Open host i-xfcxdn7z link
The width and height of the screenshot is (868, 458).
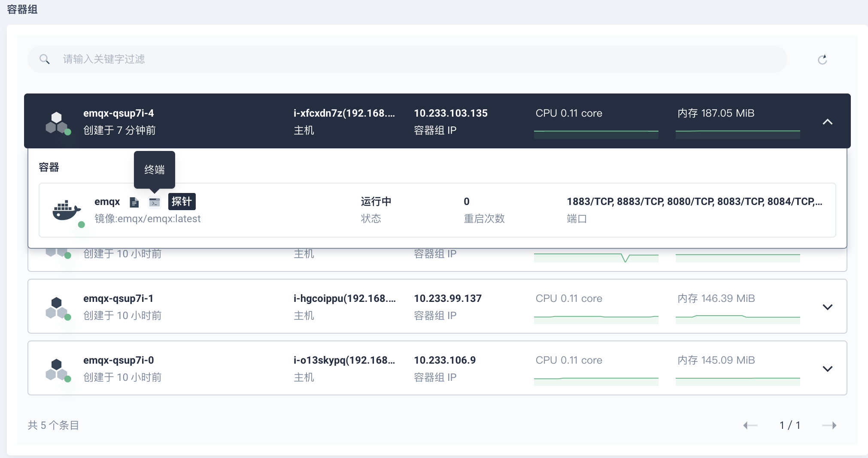[x=344, y=113]
